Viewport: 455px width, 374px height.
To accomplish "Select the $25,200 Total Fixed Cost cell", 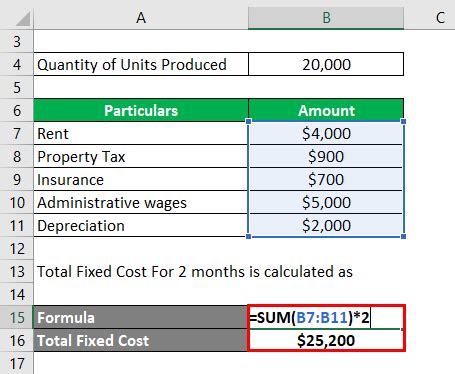I will (326, 340).
